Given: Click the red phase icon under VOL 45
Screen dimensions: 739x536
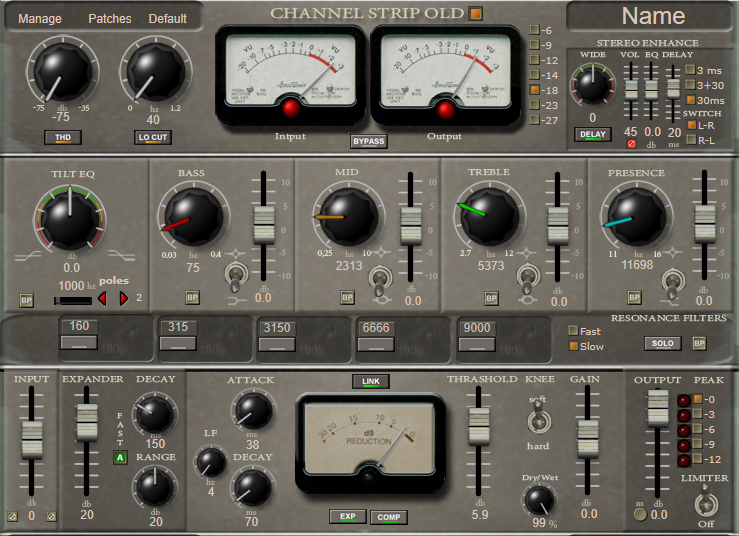Looking at the screenshot, I should 631,144.
